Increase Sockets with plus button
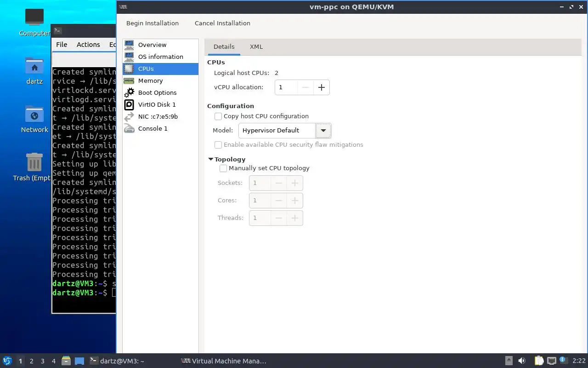Viewport: 588px width, 368px height. [294, 183]
